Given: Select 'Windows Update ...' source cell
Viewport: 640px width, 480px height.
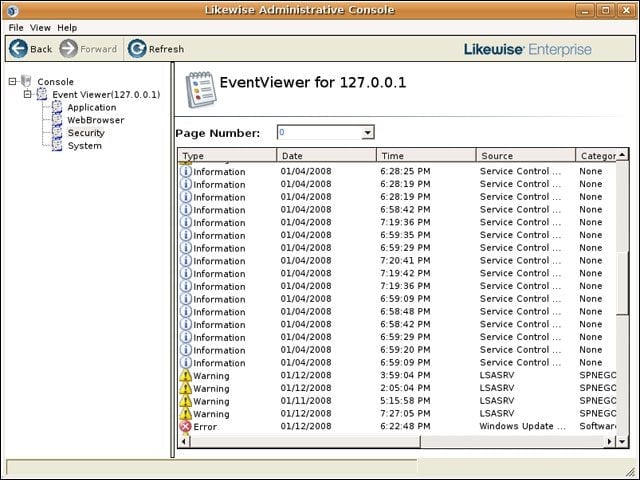Looking at the screenshot, I should pos(522,426).
